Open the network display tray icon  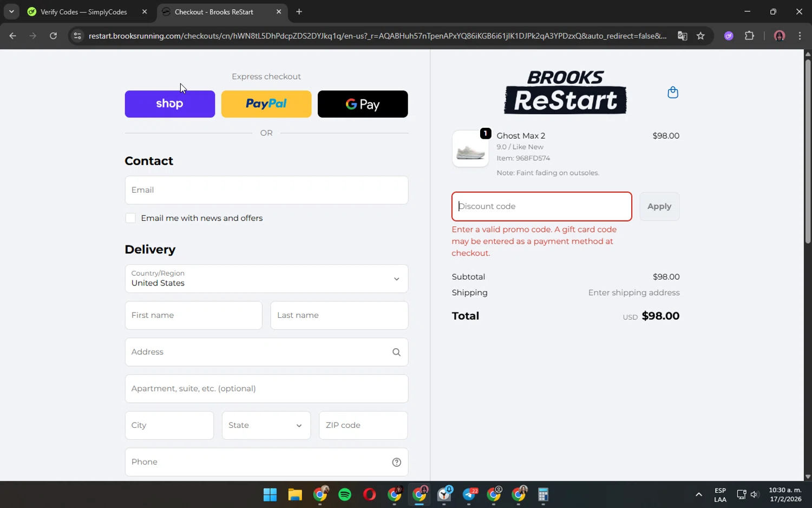coord(741,494)
